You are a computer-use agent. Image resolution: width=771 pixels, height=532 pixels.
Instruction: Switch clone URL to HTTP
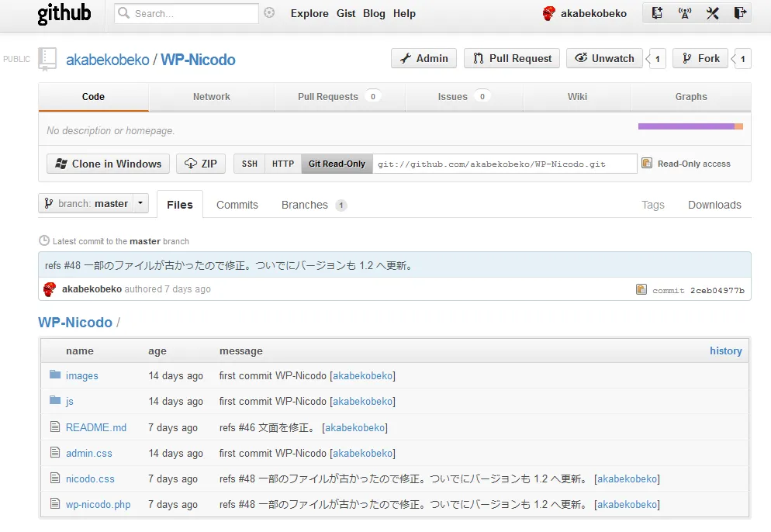tap(282, 164)
